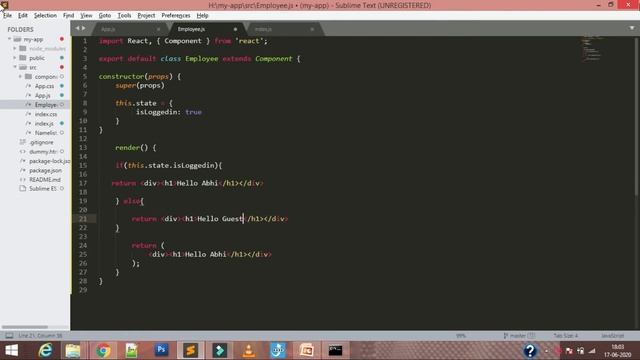
Task: Open the Tools menu
Action: pos(124,16)
